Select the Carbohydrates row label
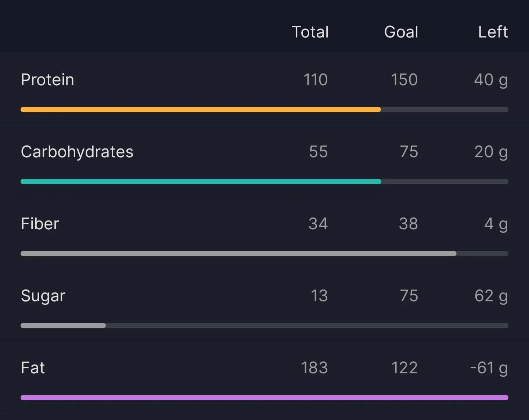Screen dimensions: 529x420 [x=77, y=152]
